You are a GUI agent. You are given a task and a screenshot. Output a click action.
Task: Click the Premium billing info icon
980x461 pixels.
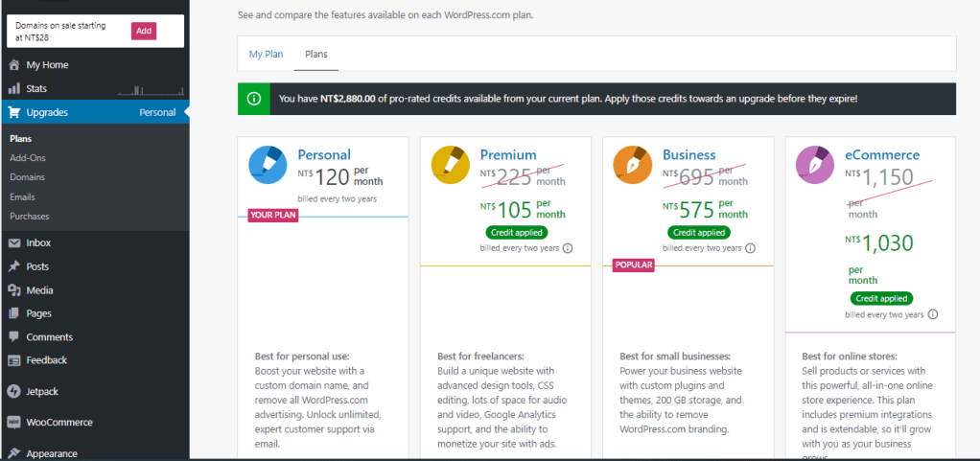coord(567,248)
